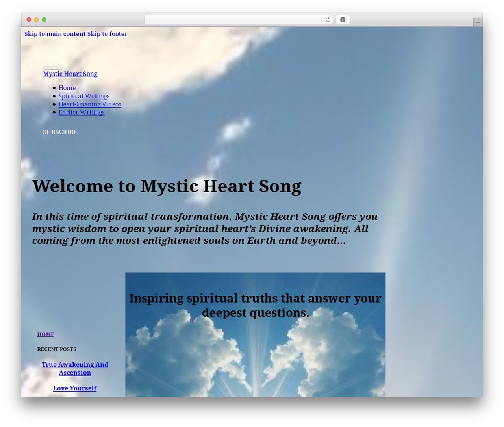This screenshot has height=427, width=504.
Task: Open the Mystic Heart Song site title link
Action: pos(70,74)
